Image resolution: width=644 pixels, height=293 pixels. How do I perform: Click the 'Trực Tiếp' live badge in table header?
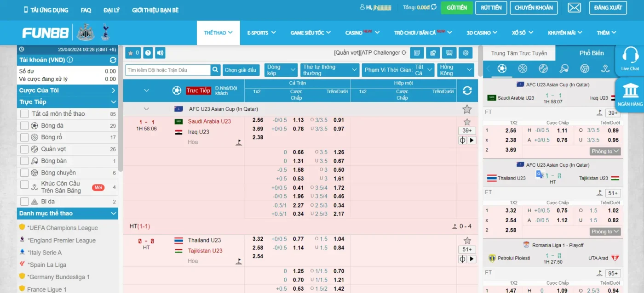click(198, 90)
